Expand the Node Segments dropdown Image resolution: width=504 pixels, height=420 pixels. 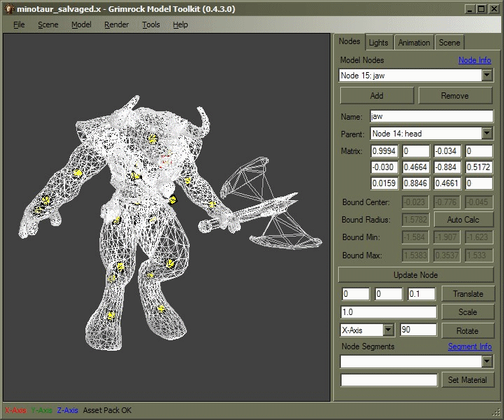pos(487,361)
